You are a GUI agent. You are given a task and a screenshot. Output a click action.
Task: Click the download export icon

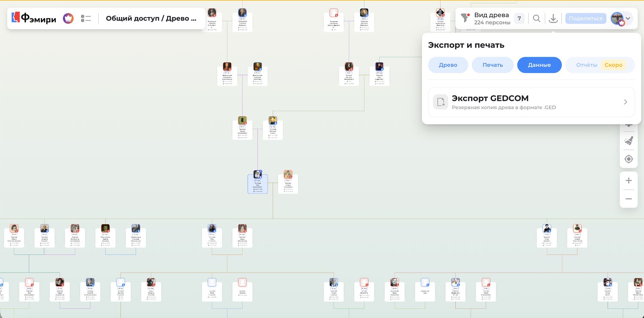pyautogui.click(x=553, y=18)
